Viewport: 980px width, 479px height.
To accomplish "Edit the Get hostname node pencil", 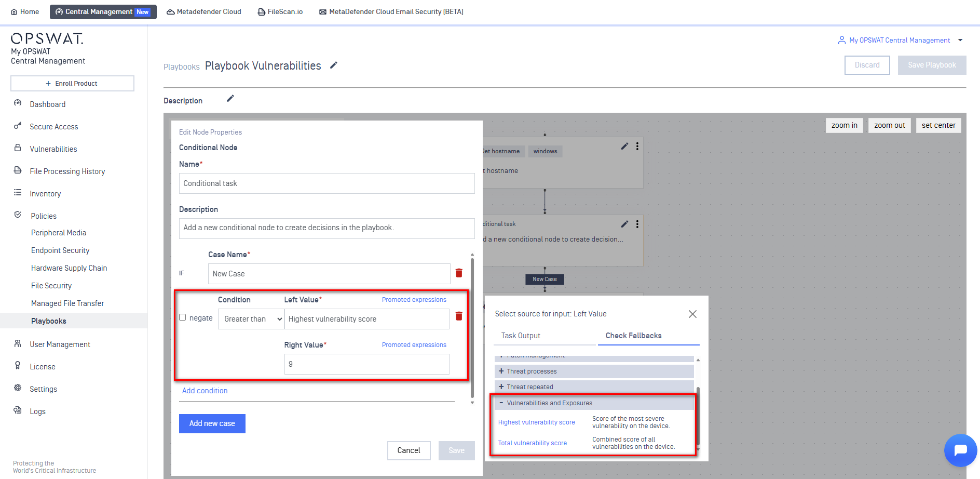I will click(624, 147).
